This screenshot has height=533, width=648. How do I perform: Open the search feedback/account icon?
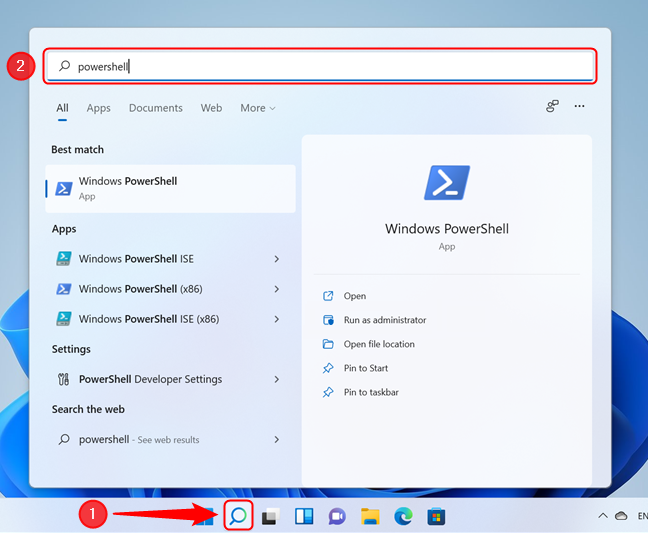coord(552,106)
